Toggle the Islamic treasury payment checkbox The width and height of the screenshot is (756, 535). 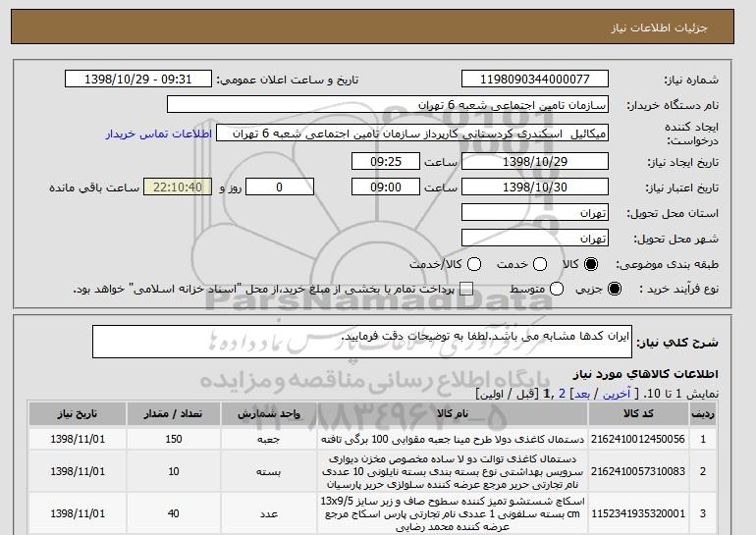pos(465,289)
